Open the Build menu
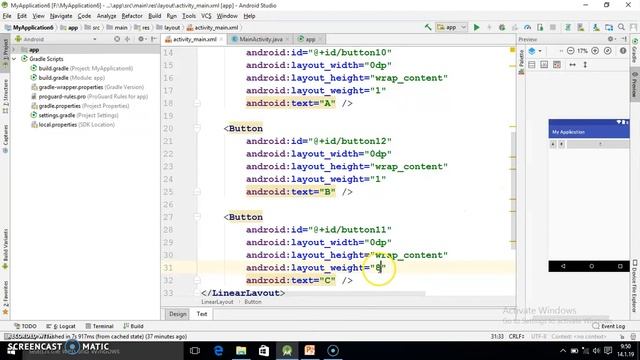Image resolution: width=640 pixels, height=360 pixels. [154, 16]
